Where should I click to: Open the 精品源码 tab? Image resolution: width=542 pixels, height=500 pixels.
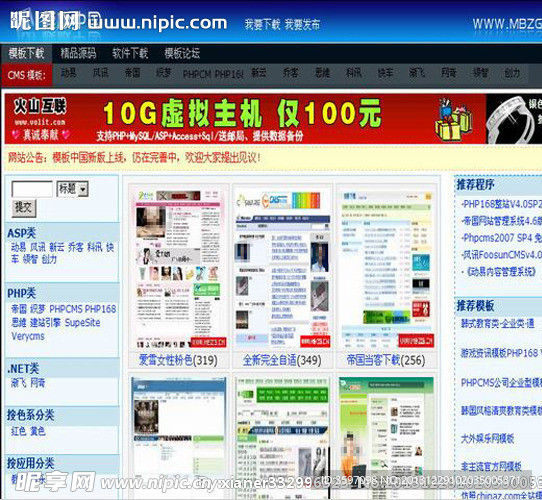click(78, 54)
